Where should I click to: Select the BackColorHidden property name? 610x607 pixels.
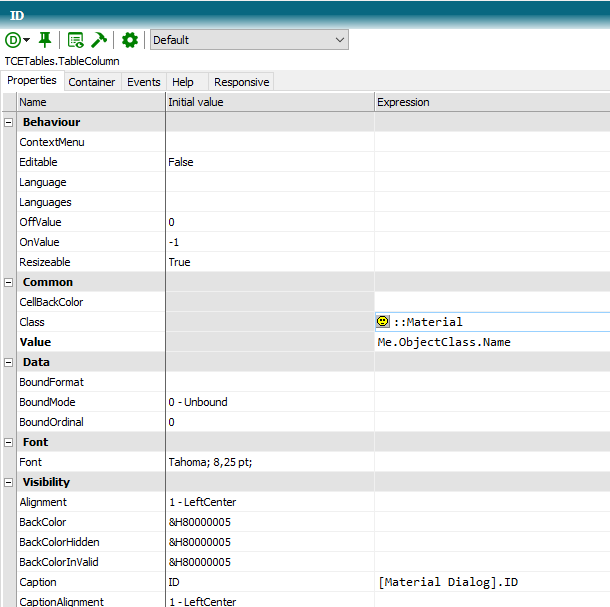pyautogui.click(x=59, y=542)
